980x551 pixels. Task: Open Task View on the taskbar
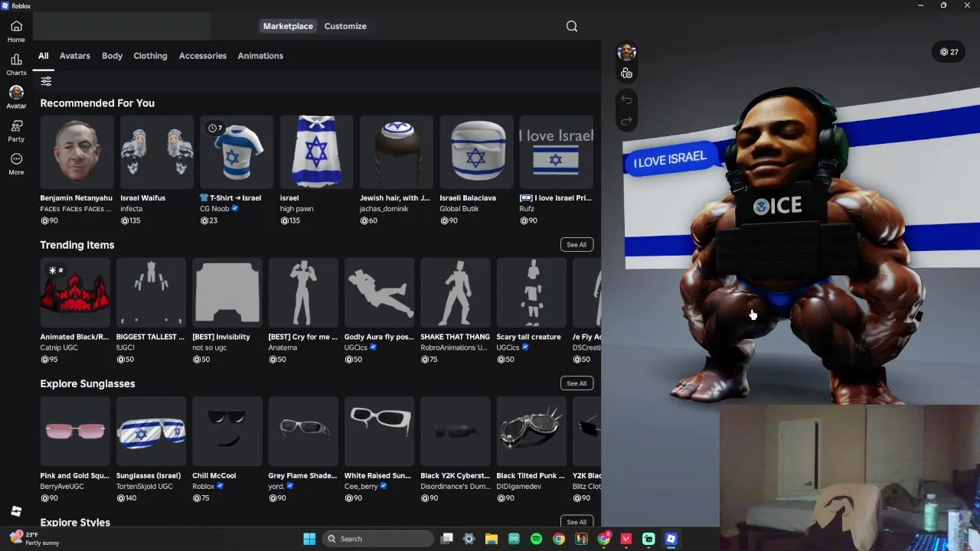tap(447, 539)
